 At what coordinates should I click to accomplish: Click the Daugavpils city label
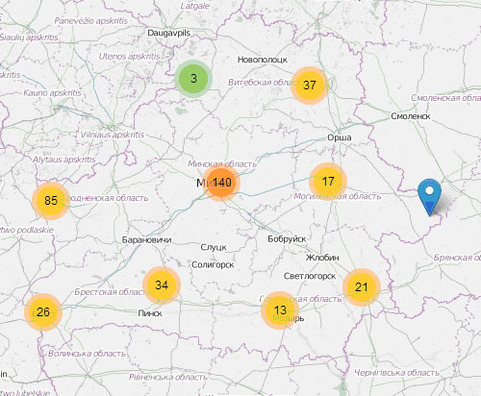coord(169,33)
